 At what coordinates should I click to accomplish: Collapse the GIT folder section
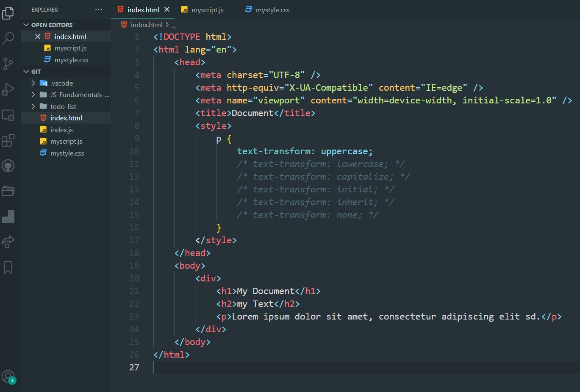(66, 72)
